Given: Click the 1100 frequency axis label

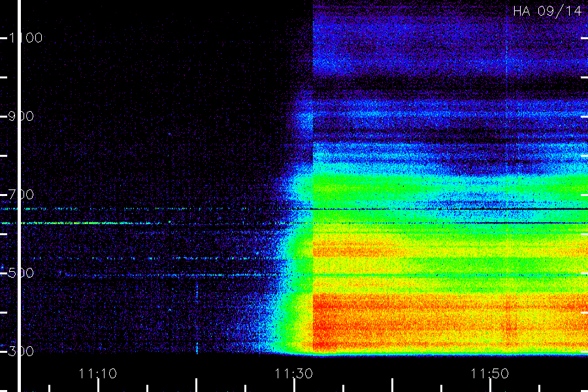Looking at the screenshot, I should click(25, 38).
